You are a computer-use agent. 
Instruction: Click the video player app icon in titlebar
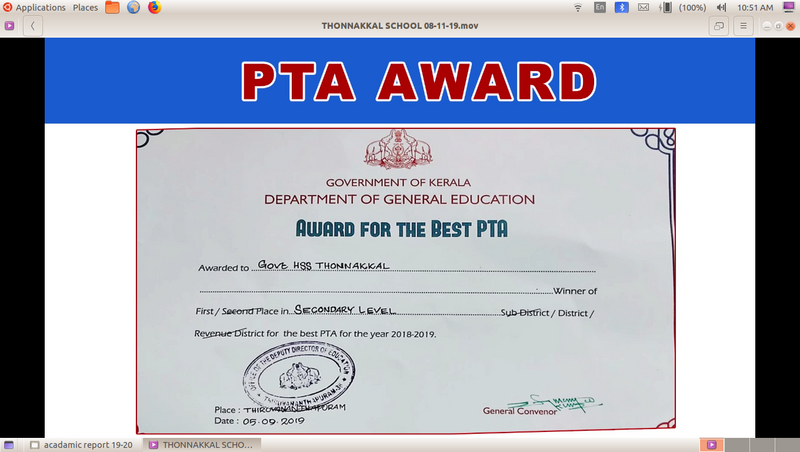point(9,26)
